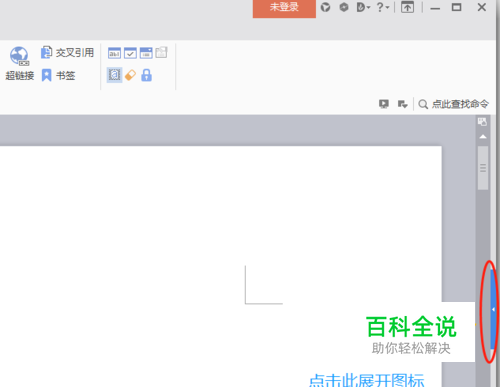Viewport: 500px width, 387px height.
Task: Open the skin (shirt) icon in title bar
Action: pyautogui.click(x=325, y=7)
